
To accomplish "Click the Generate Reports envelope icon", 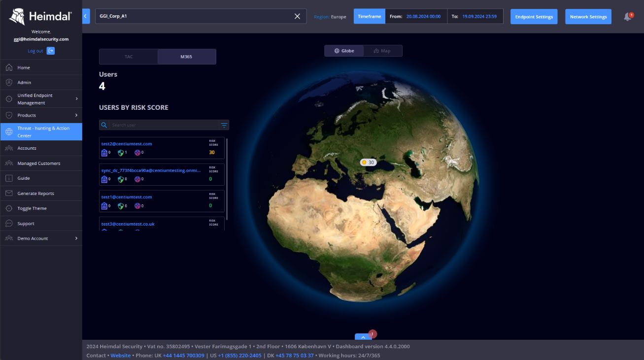I will point(9,194).
